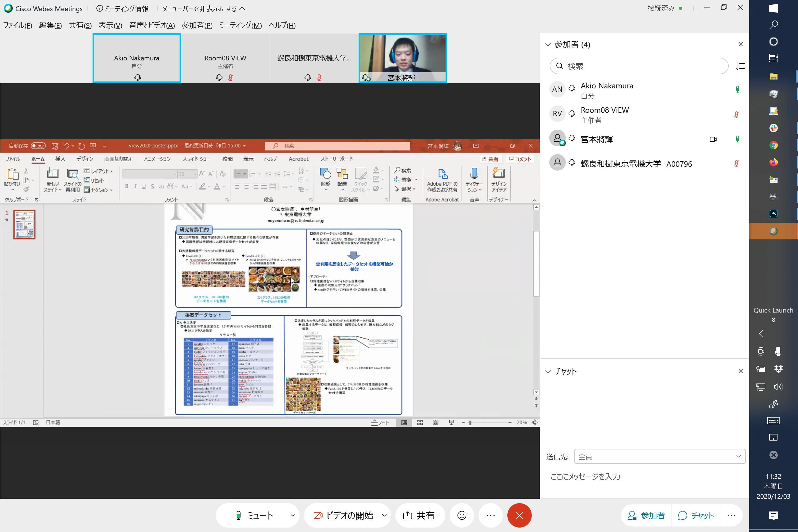Click the slide 1 thumbnail

click(24, 224)
